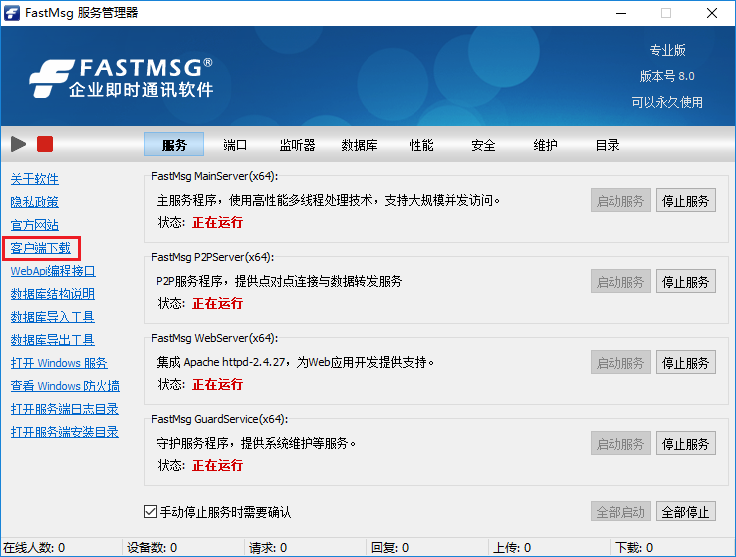Click the 全部停止 button
This screenshot has width=736, height=557.
685,511
